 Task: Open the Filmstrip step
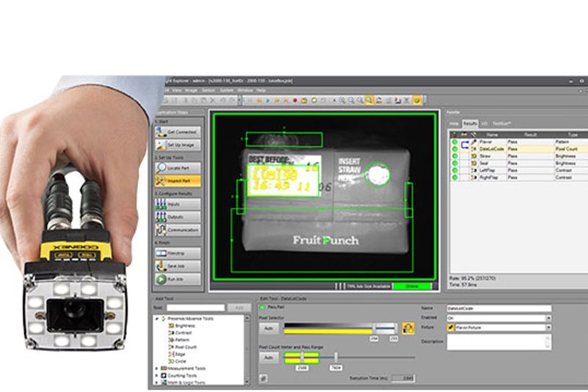click(x=178, y=253)
